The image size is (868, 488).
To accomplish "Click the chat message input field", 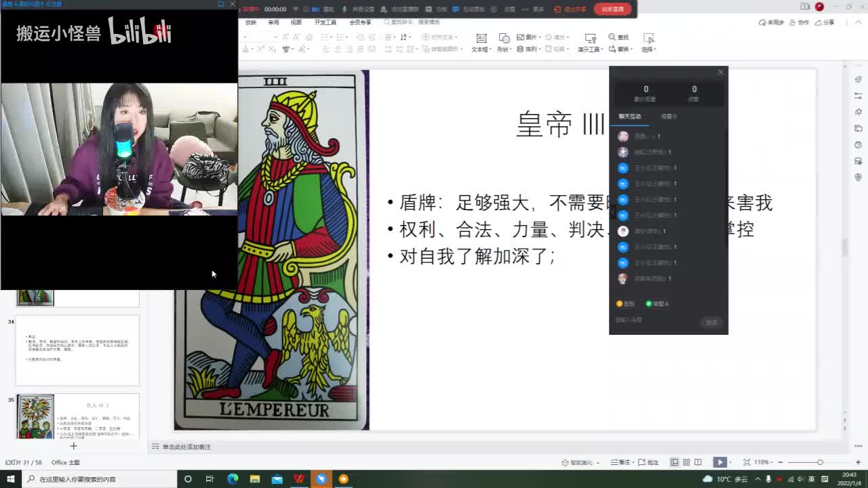I will (x=655, y=320).
